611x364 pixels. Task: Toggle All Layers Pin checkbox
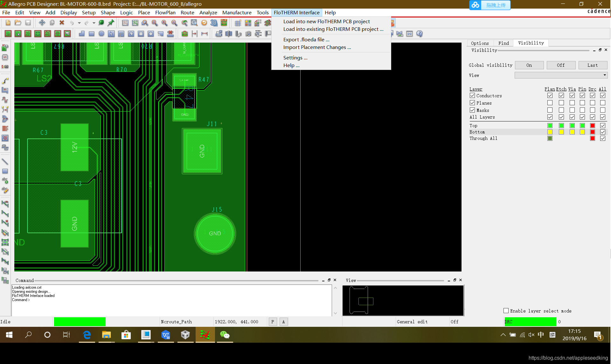pyautogui.click(x=582, y=117)
